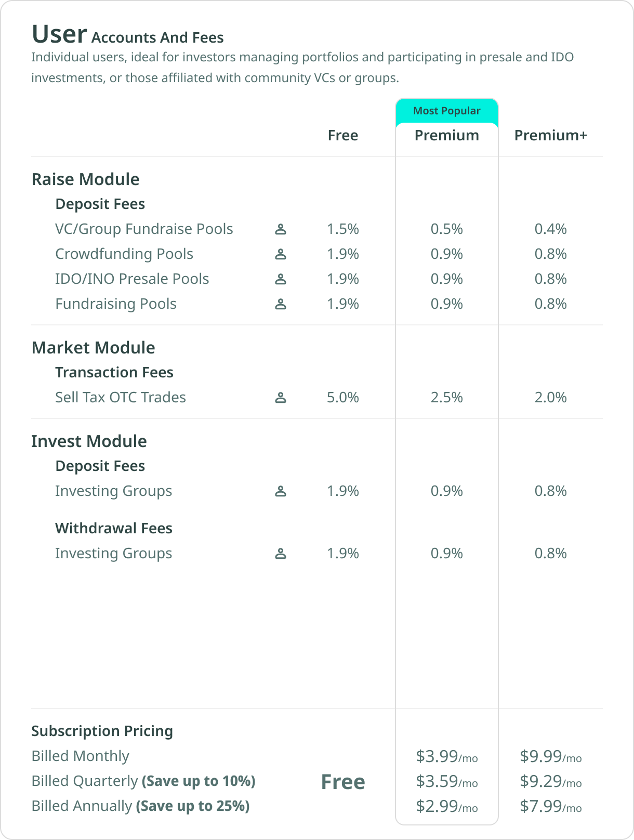Choose Premium+ $9.99/mo monthly price
This screenshot has width=634, height=840.
pos(551,756)
